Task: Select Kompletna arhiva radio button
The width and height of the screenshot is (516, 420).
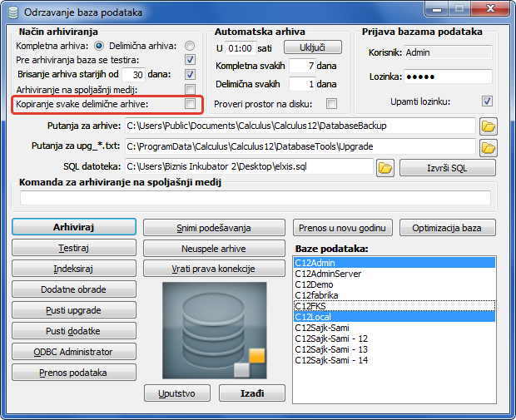Action: 99,46
